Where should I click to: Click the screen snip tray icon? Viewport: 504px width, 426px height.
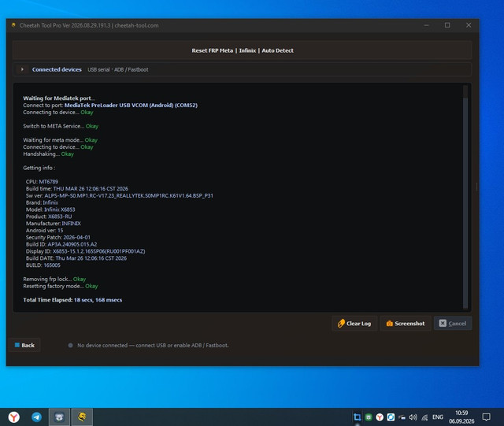(x=357, y=417)
